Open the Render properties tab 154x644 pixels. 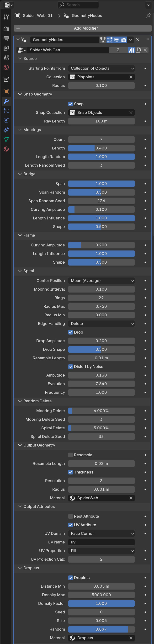[x=6, y=29]
